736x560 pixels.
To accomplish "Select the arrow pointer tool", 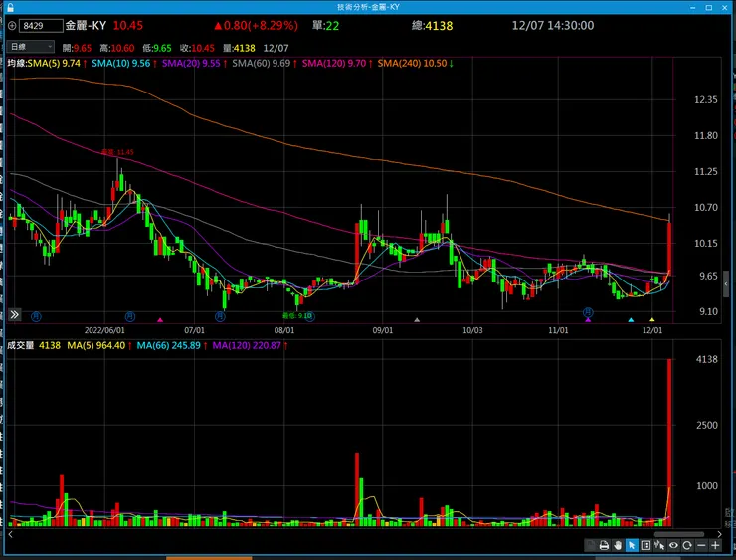I will 632,545.
